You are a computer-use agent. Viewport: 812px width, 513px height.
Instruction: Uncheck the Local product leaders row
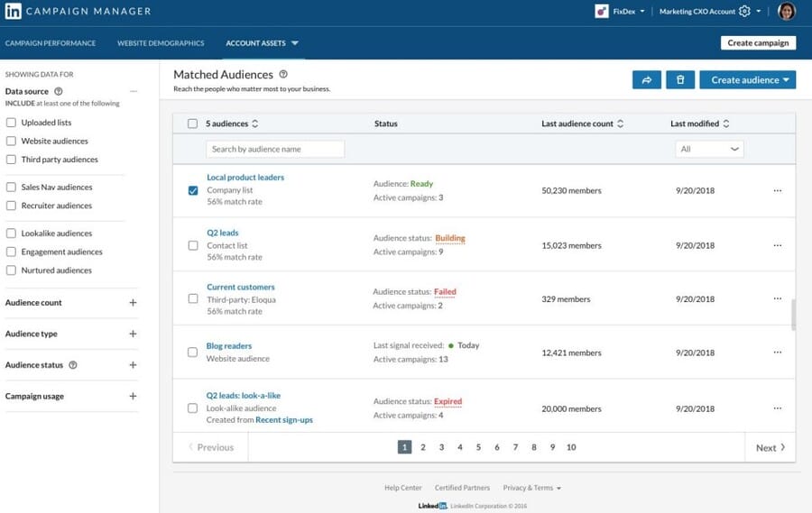click(192, 191)
